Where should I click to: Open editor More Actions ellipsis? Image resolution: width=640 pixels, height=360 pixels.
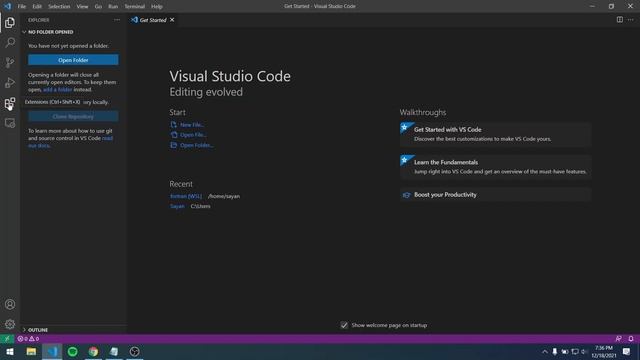[x=631, y=20]
